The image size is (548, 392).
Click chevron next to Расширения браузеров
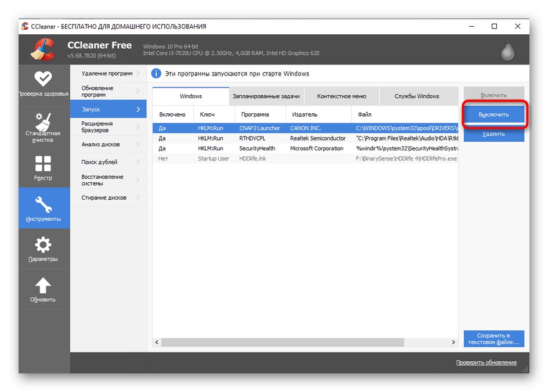(x=138, y=127)
